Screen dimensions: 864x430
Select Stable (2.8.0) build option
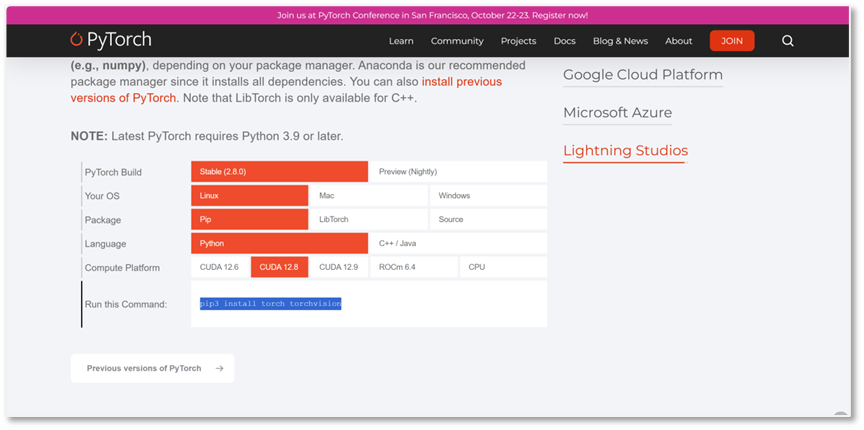tap(279, 172)
